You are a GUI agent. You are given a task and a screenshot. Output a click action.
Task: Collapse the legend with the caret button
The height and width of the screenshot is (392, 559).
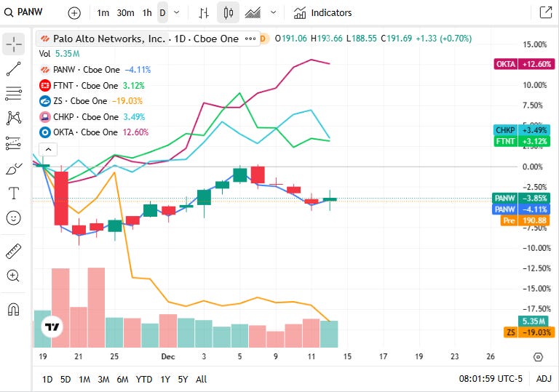pos(49,149)
